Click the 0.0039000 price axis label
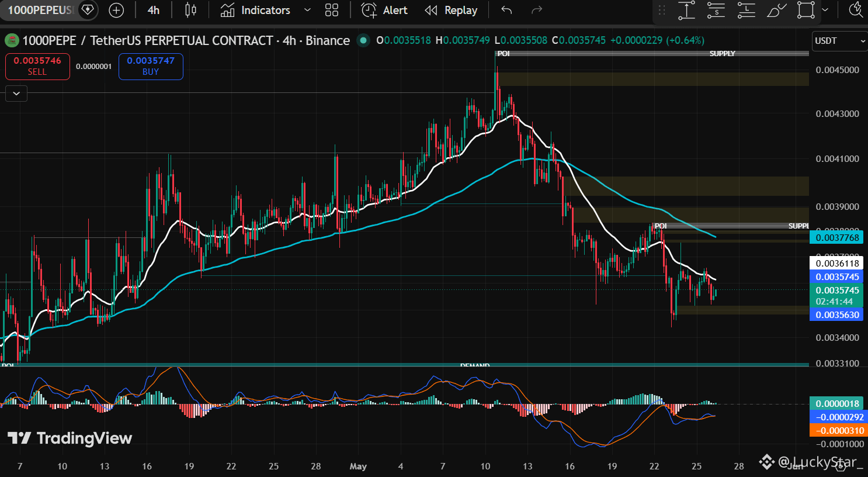This screenshot has height=477, width=868. click(x=838, y=207)
